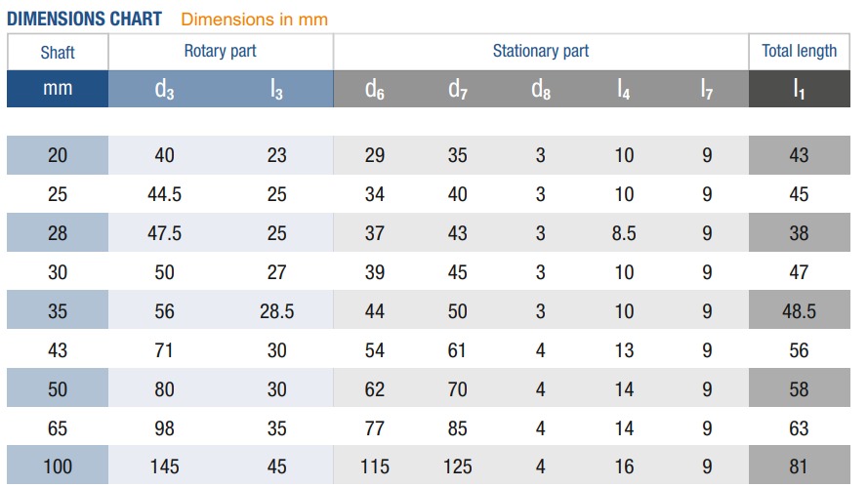The image size is (868, 487).
Task: Select the 44.5 value in d3 column
Action: (x=164, y=194)
